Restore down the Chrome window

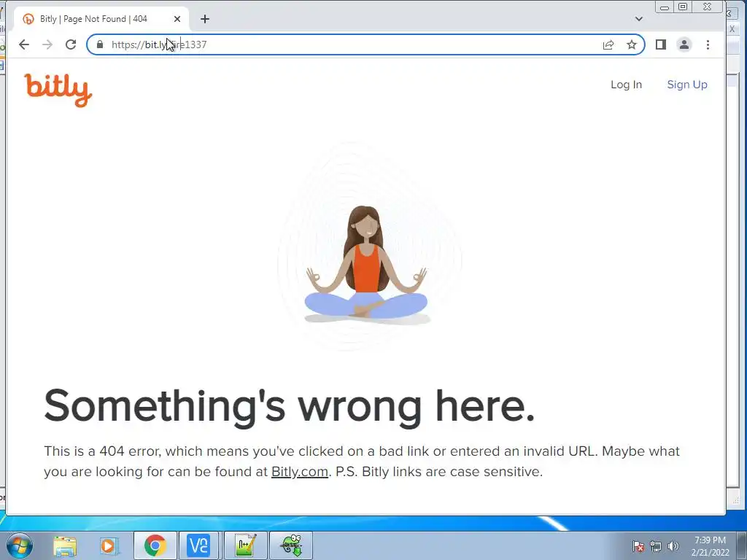(x=683, y=7)
